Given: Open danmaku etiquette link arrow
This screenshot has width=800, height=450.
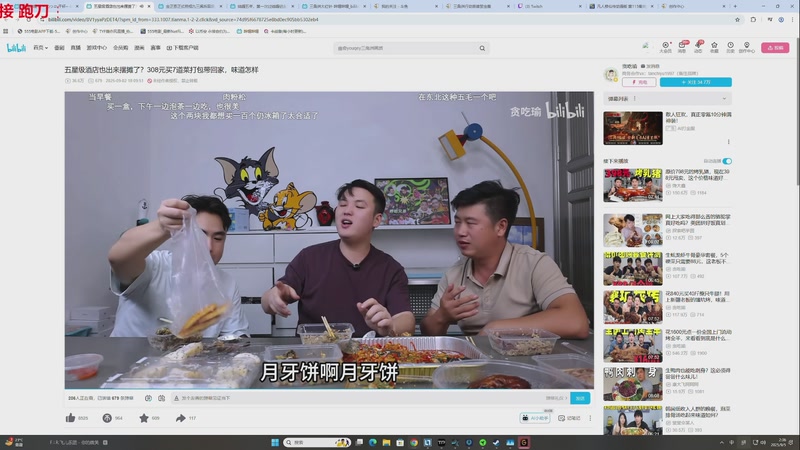Looking at the screenshot, I should [x=556, y=398].
